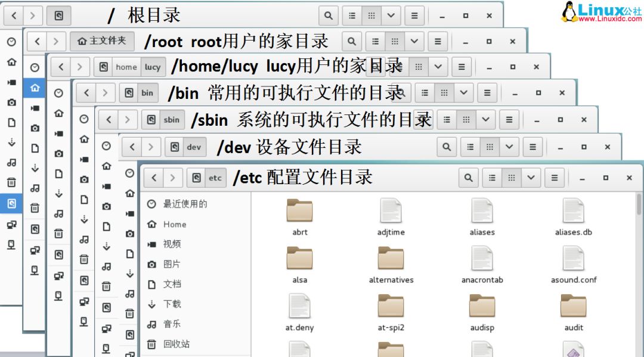
Task: Switch to list view in root directory window
Action: pos(352,15)
